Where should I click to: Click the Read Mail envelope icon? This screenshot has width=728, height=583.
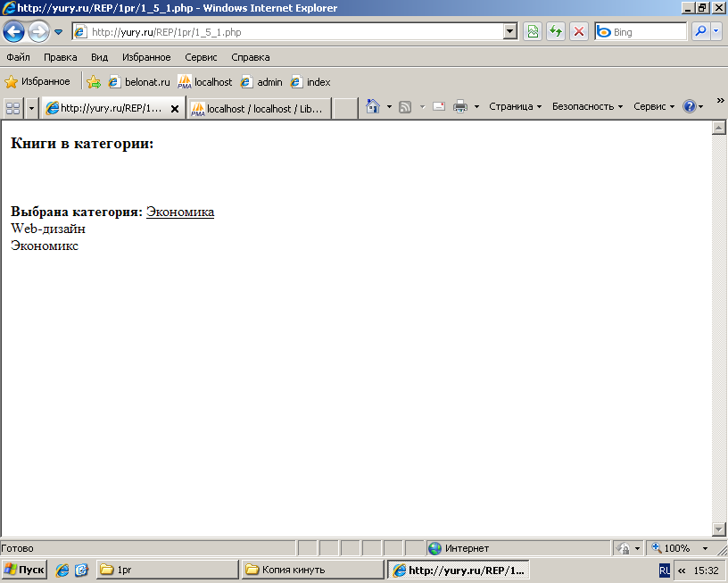pyautogui.click(x=439, y=106)
